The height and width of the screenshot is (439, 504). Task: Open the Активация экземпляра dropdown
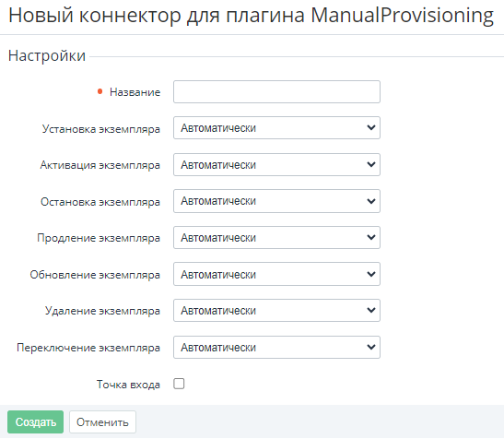pos(276,165)
